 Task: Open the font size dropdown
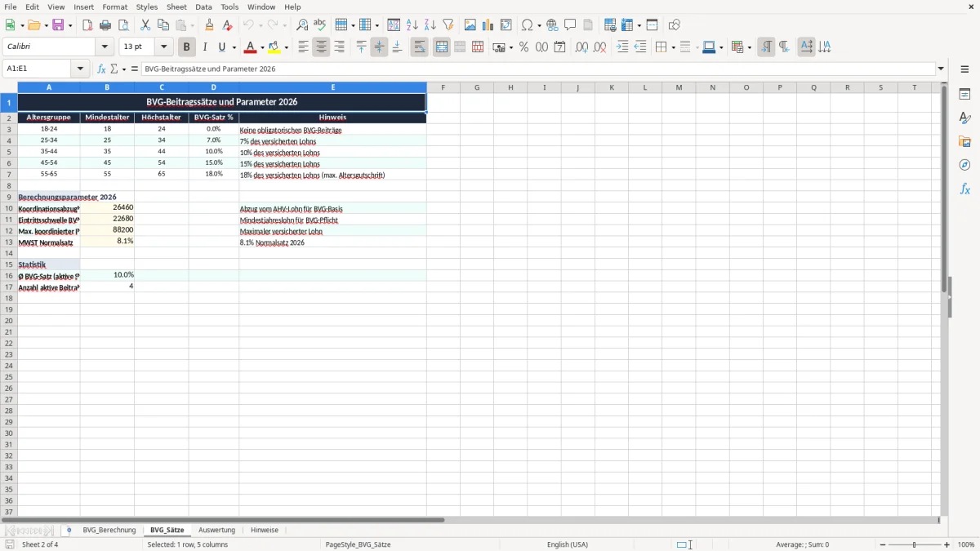pos(163,47)
